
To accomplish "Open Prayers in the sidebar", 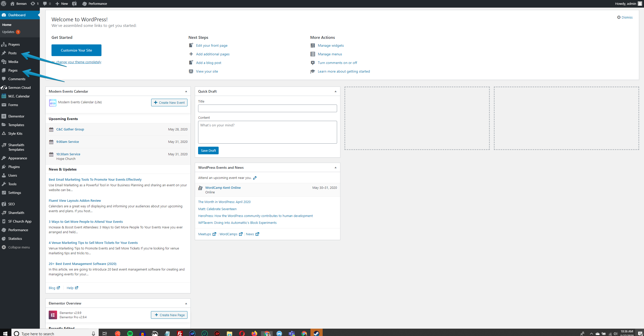I will point(14,44).
